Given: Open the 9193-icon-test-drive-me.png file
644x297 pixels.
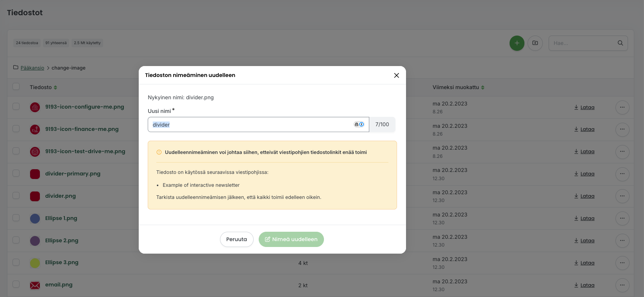Looking at the screenshot, I should [85, 151].
